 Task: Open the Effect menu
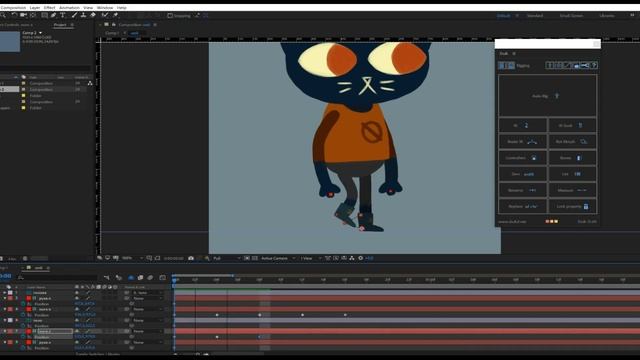coord(49,7)
